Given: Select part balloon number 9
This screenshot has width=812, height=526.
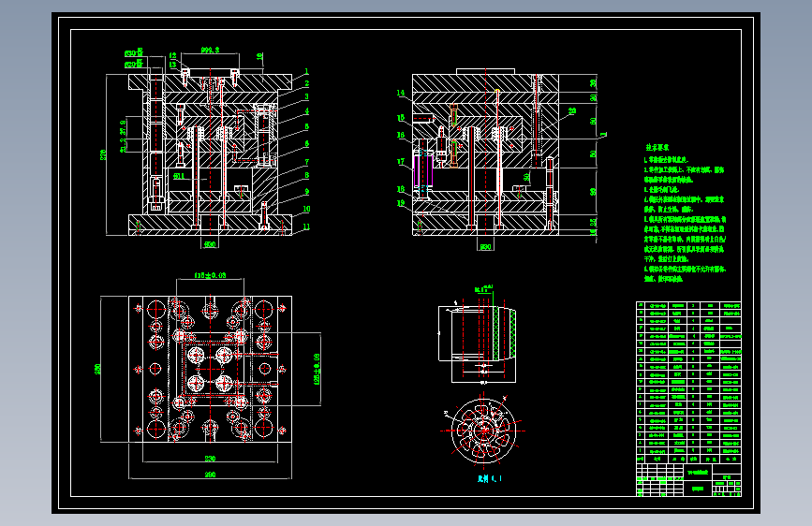Looking at the screenshot, I should (x=306, y=192).
